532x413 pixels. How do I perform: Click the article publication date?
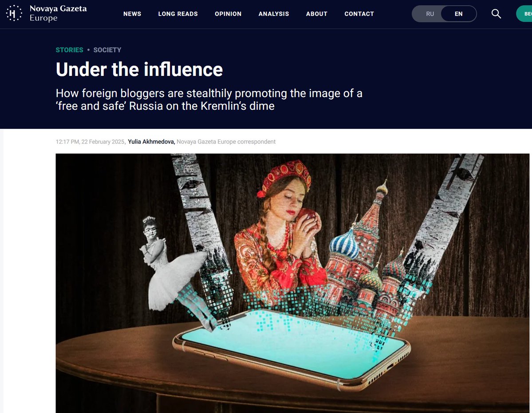[x=90, y=142]
